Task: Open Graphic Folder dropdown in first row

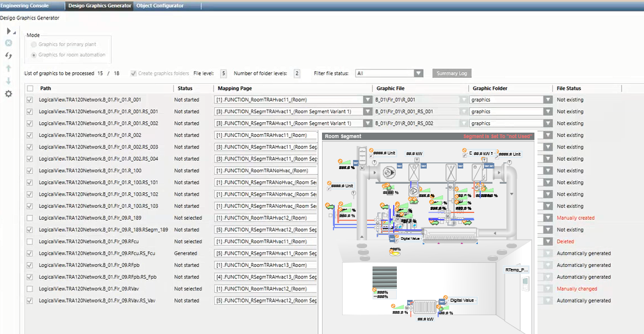Action: (548, 100)
